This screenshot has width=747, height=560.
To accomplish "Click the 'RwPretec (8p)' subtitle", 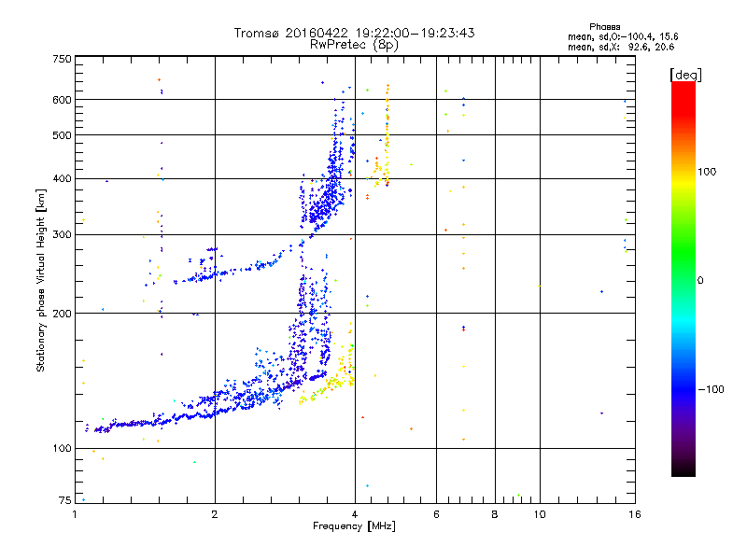I will 354,45.
